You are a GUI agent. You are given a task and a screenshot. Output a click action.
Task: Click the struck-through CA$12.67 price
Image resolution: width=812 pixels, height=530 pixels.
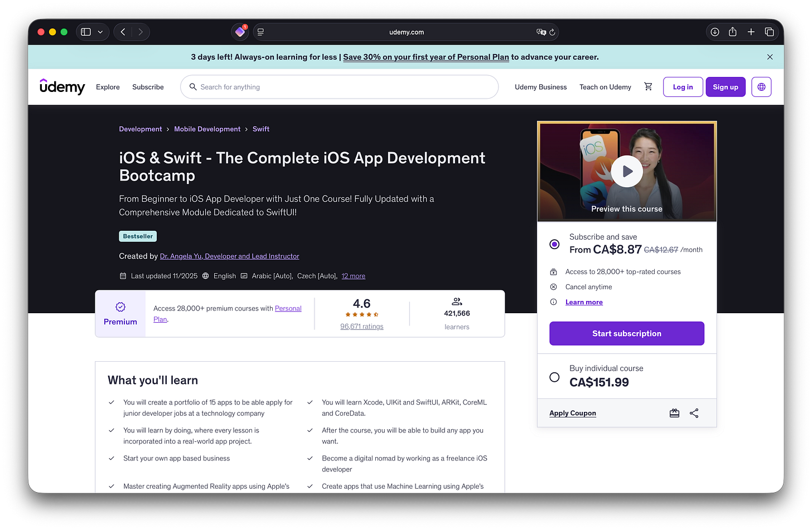click(x=661, y=250)
